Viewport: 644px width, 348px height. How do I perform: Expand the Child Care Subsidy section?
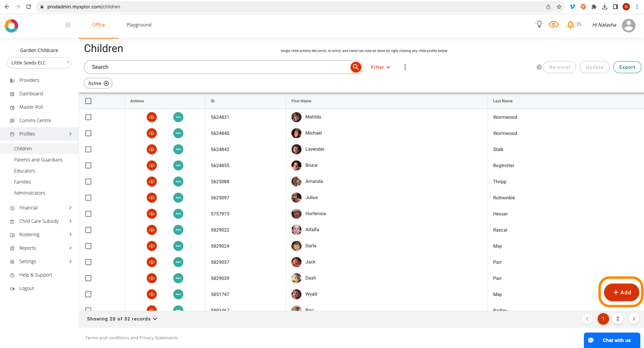(x=39, y=221)
